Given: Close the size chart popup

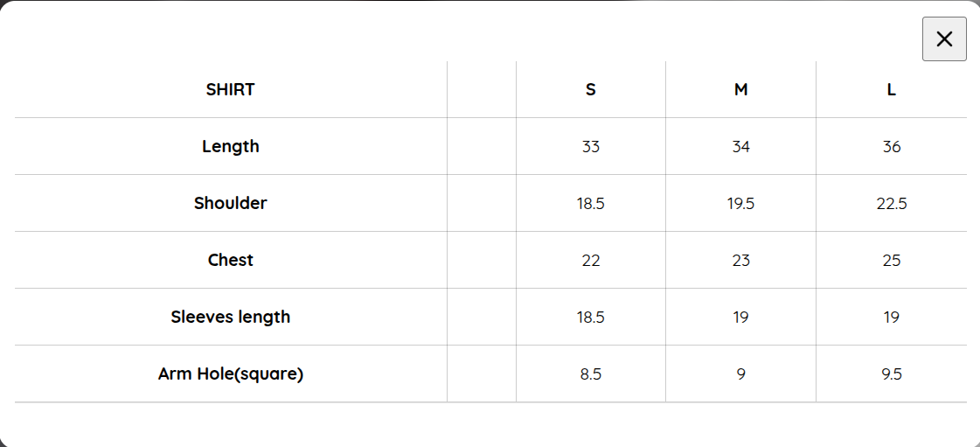Looking at the screenshot, I should pos(944,38).
